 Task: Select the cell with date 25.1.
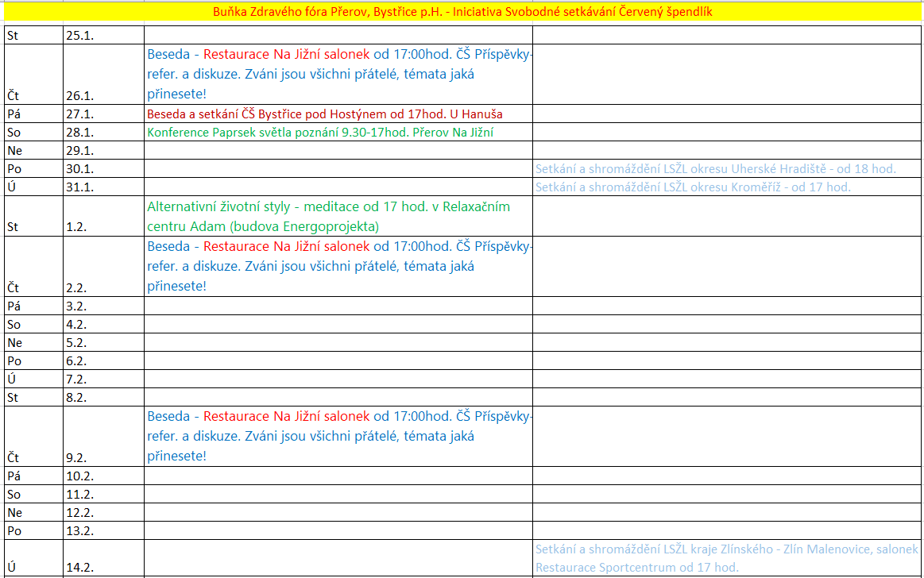point(103,35)
